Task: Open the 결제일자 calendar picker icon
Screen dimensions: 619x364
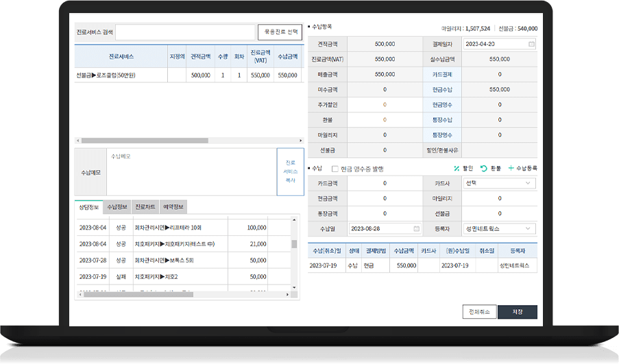Action: [x=531, y=44]
